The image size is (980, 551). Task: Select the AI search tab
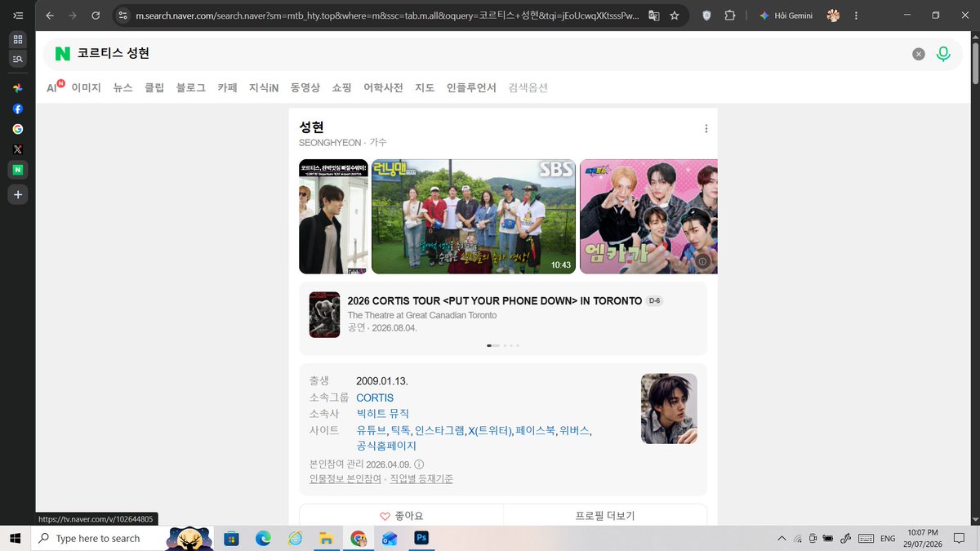click(54, 87)
